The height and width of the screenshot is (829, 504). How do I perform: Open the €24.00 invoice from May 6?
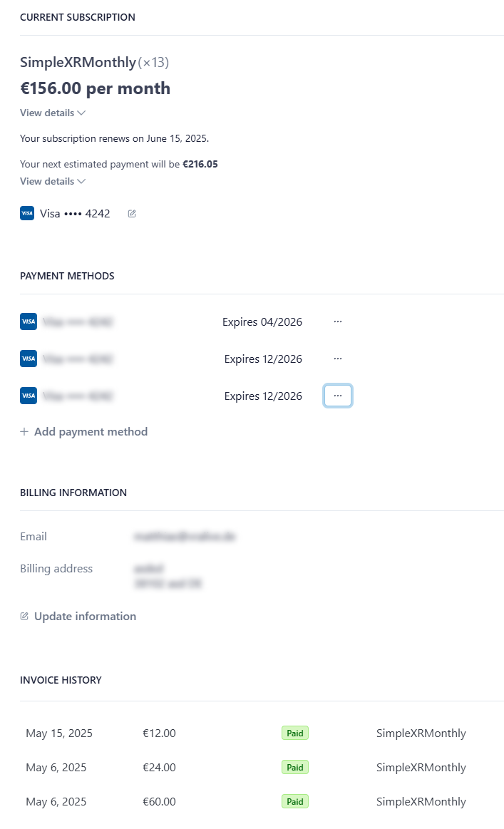159,768
